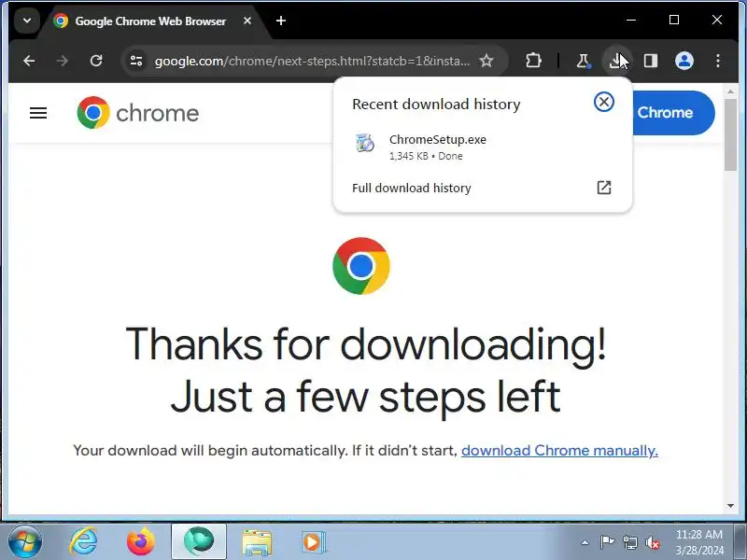Toggle the Downloads toolbar icon
The width and height of the screenshot is (747, 560).
(x=617, y=61)
